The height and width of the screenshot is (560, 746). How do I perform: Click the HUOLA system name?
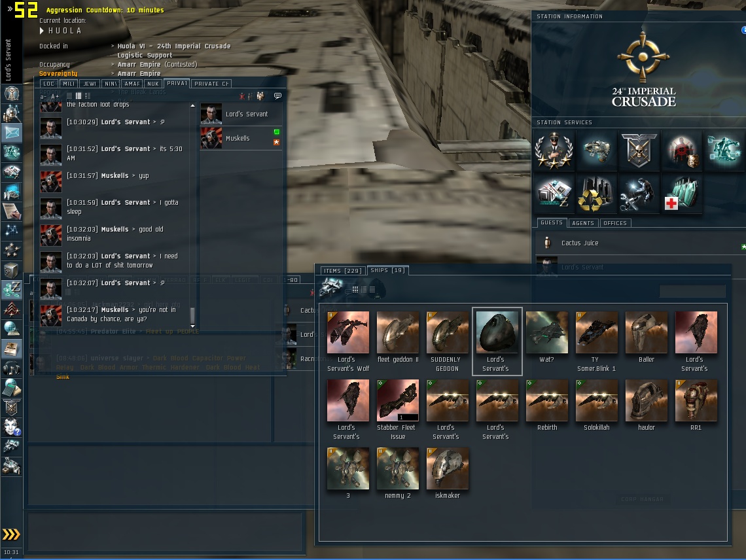coord(65,31)
